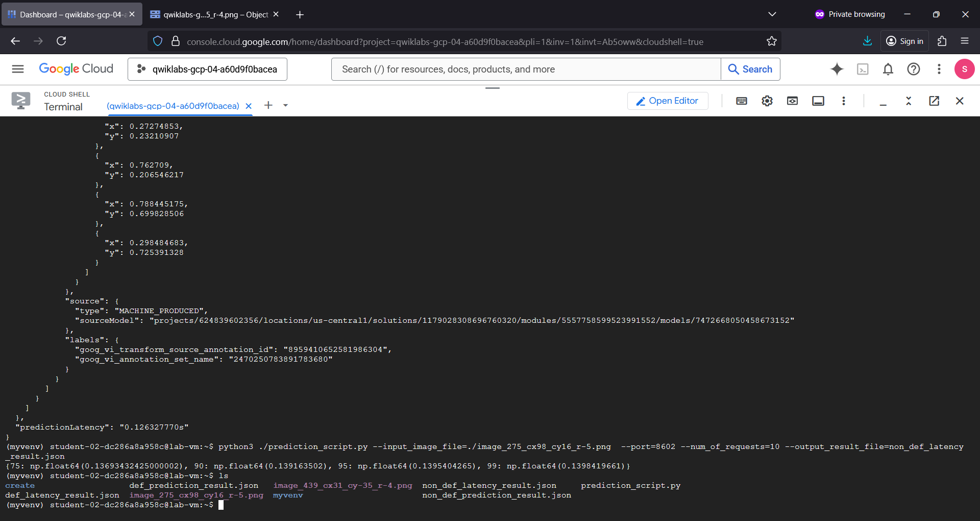Image resolution: width=980 pixels, height=521 pixels.
Task: Grab the Cloud Shell panel resize handle
Action: tap(493, 88)
